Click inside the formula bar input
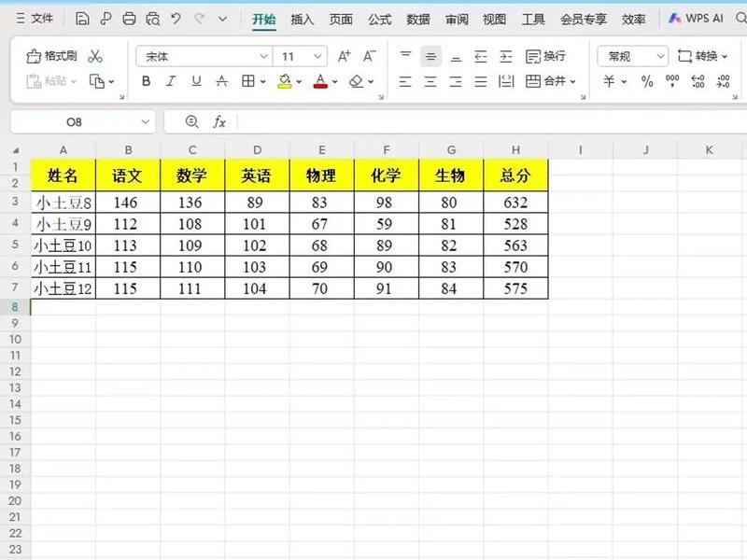The image size is (747, 560). click(x=491, y=122)
